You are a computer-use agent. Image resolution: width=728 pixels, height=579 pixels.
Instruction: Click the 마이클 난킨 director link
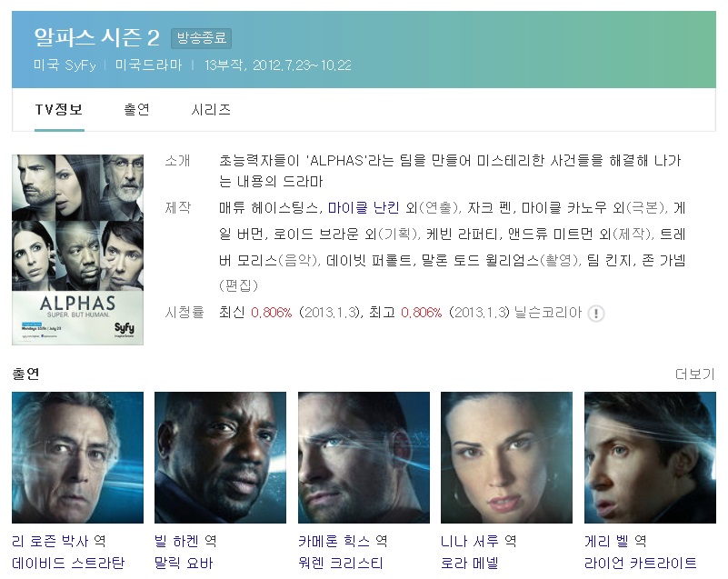coord(364,207)
